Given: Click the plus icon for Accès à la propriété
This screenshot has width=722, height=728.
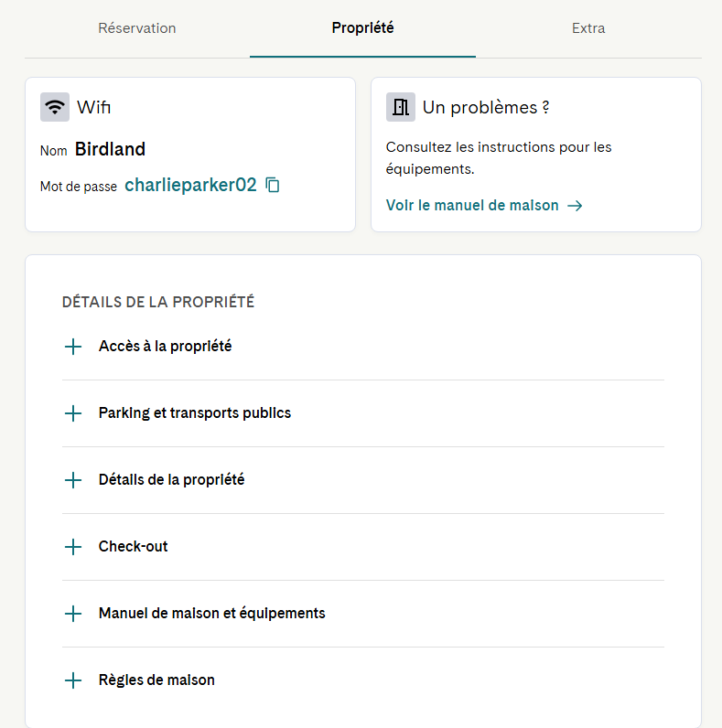Looking at the screenshot, I should [x=73, y=347].
